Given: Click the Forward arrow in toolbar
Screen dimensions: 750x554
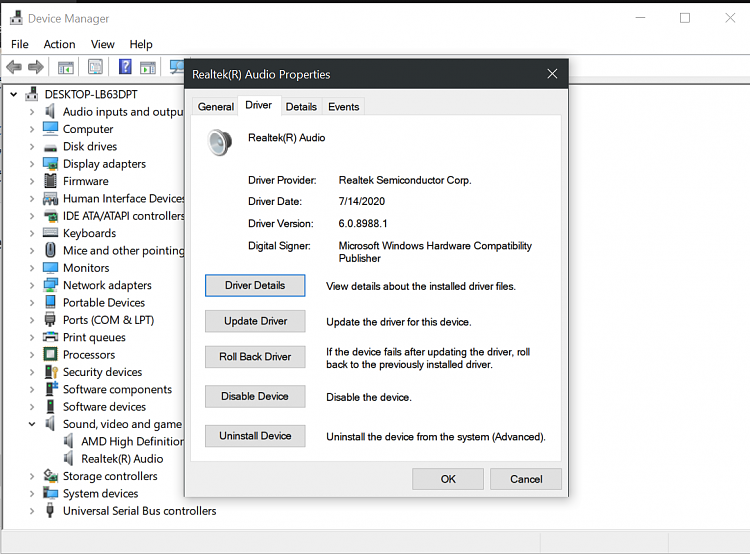Looking at the screenshot, I should tap(36, 67).
